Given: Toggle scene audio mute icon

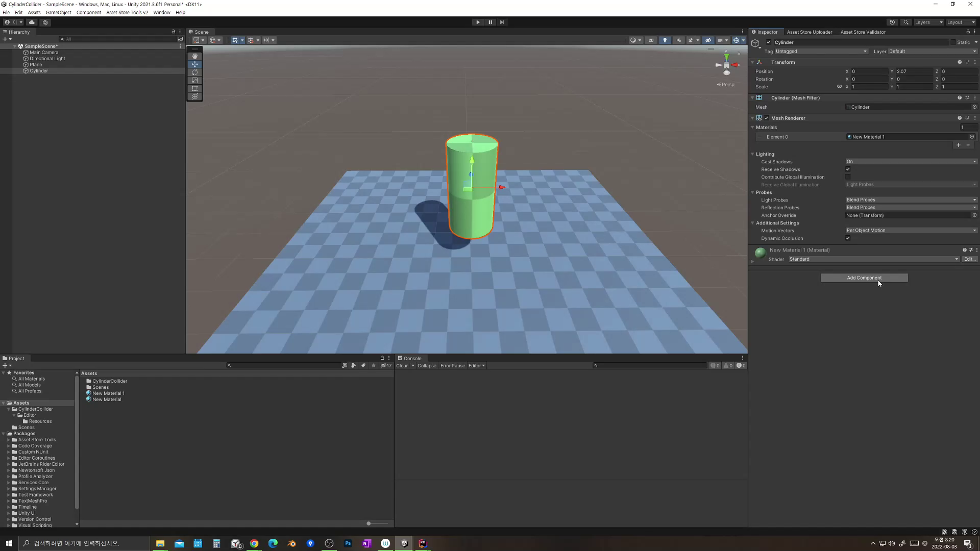Looking at the screenshot, I should tap(678, 40).
